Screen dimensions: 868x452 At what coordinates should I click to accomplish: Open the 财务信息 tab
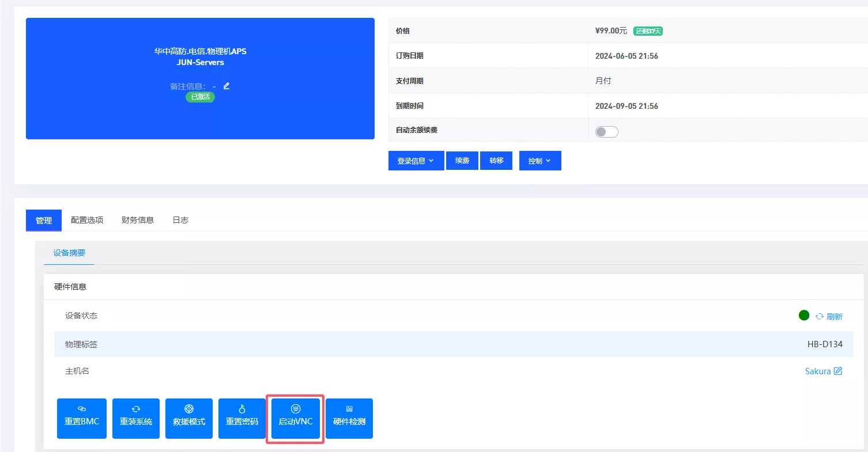tap(138, 220)
